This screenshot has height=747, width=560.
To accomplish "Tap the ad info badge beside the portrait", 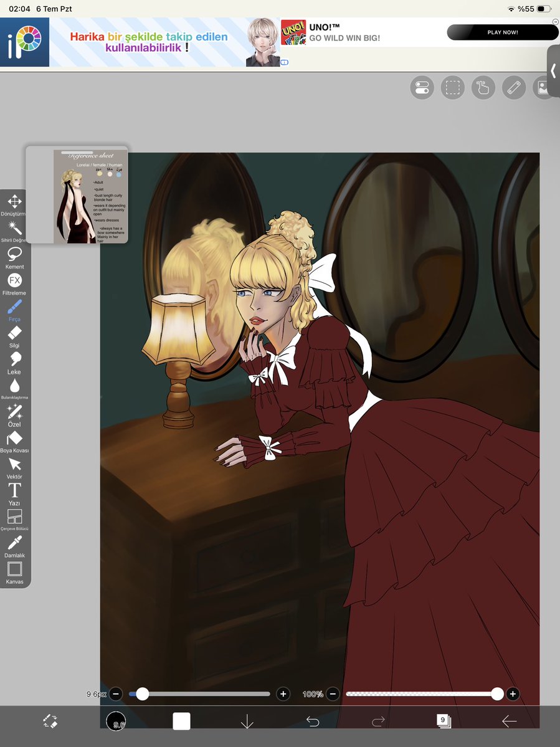I will (284, 62).
